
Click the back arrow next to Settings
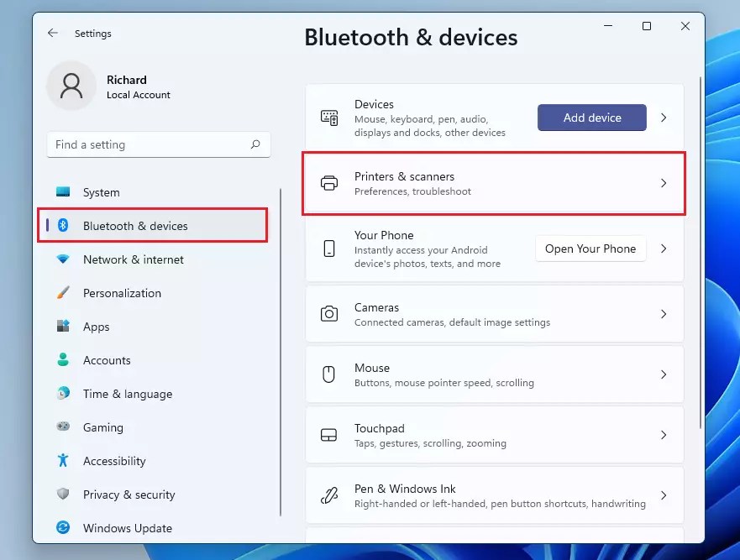click(x=52, y=32)
